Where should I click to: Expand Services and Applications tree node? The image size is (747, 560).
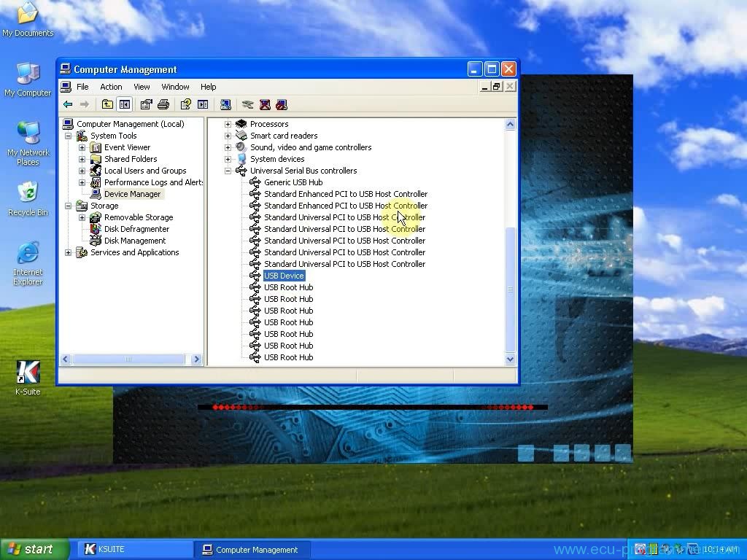point(69,252)
